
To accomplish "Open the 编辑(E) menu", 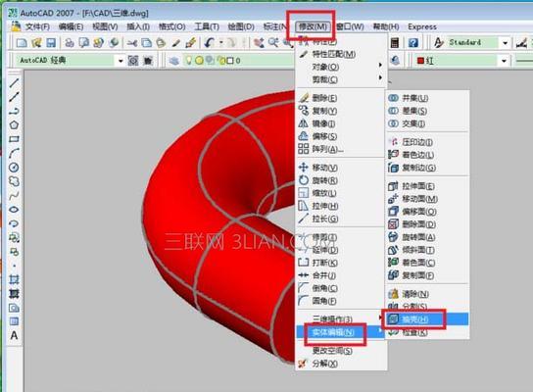I will coord(71,26).
